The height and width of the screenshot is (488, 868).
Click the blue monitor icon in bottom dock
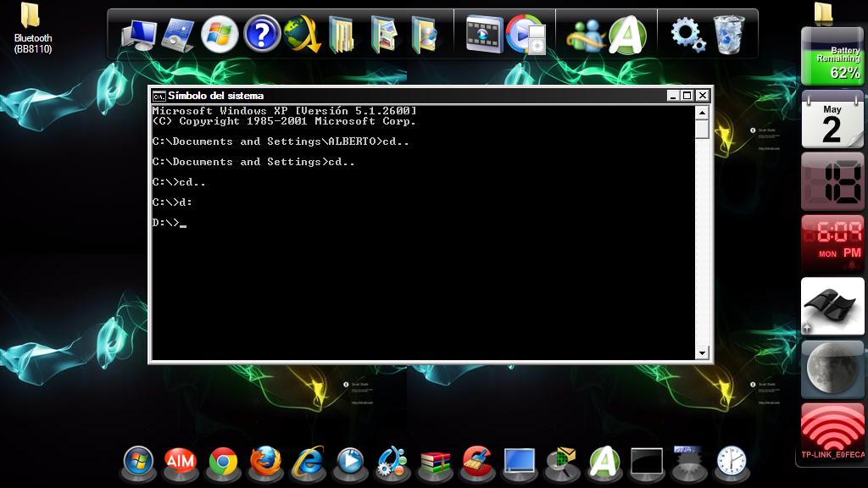tap(520, 462)
